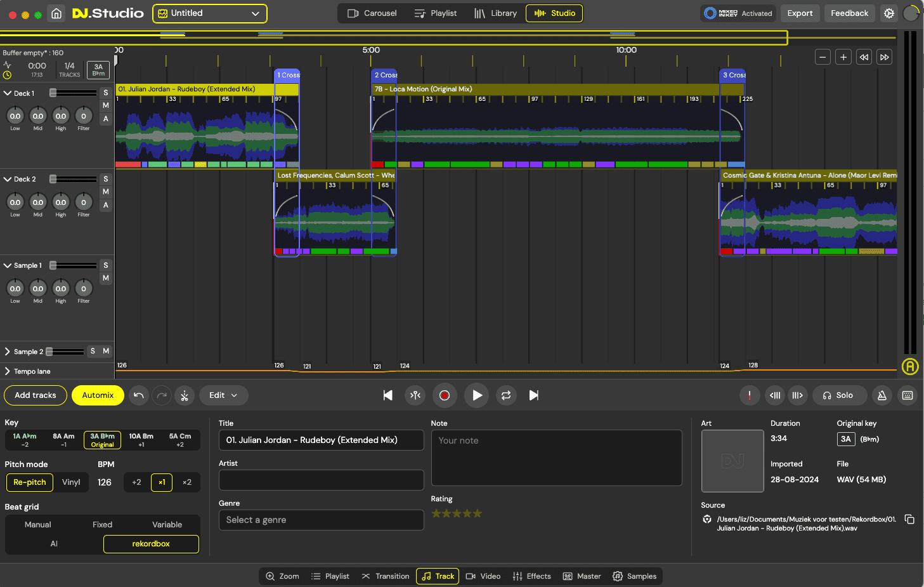The height and width of the screenshot is (587, 924).
Task: Click the Export button
Action: coord(800,13)
